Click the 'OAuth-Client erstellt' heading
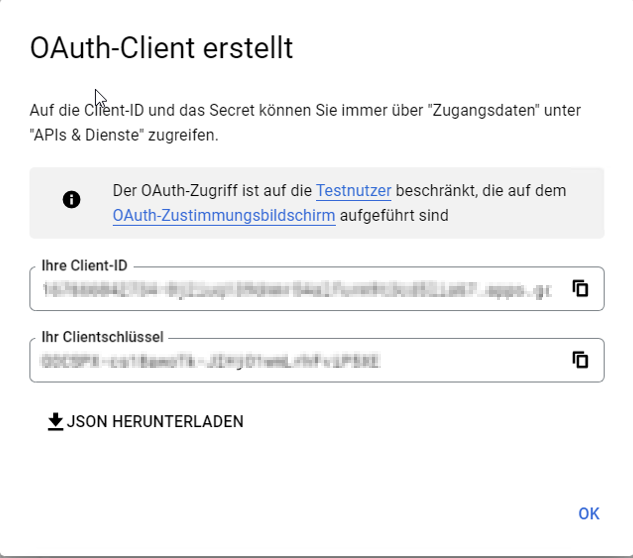Screen dimensions: 633x558 [x=161, y=48]
